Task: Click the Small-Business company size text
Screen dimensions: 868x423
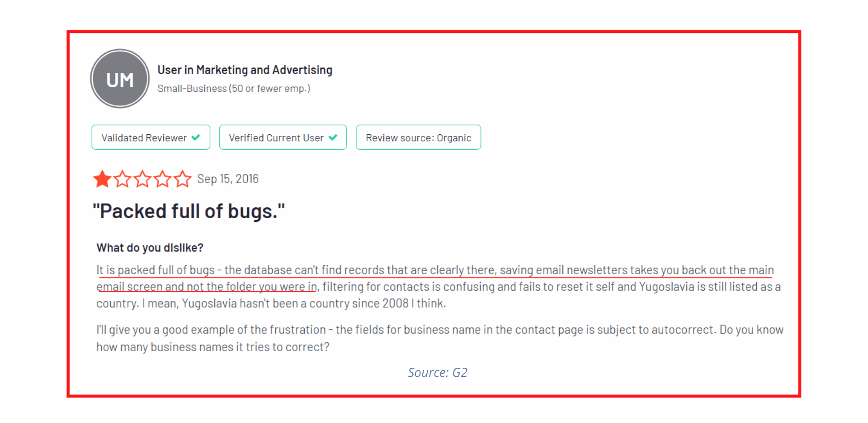Action: click(234, 89)
